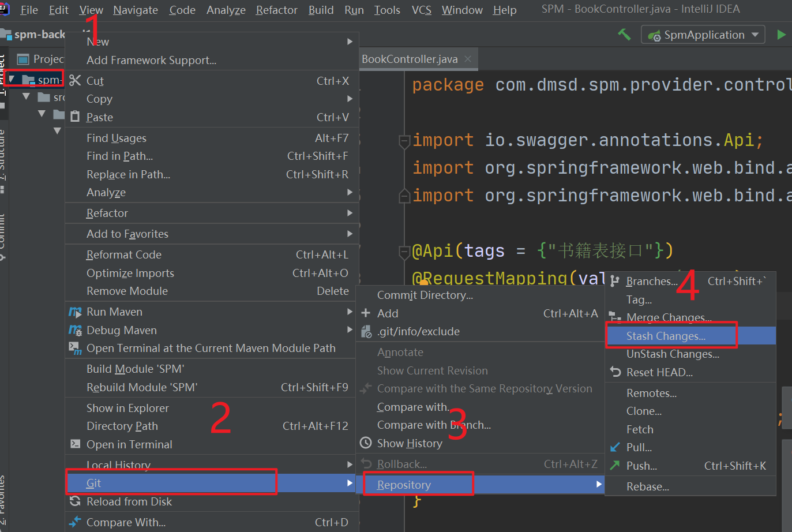Click the .git/info/exclude file icon

[x=366, y=332]
